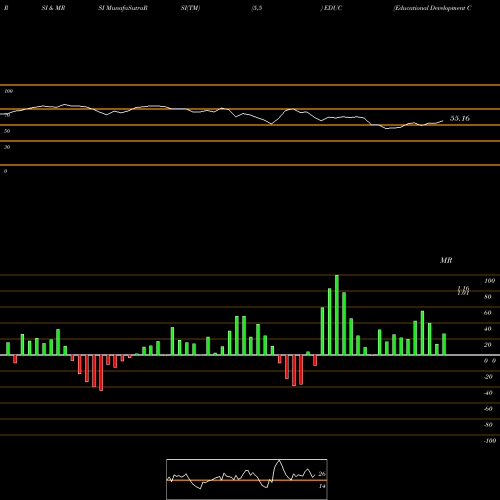Click the end point of the RSI line
Viewport: 500px width, 500px height.
click(x=443, y=121)
